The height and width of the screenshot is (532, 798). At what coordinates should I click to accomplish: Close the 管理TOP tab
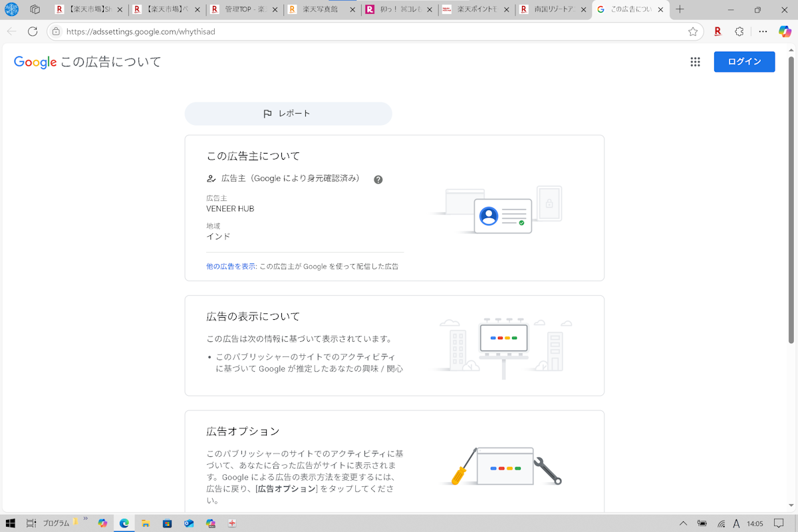point(275,10)
